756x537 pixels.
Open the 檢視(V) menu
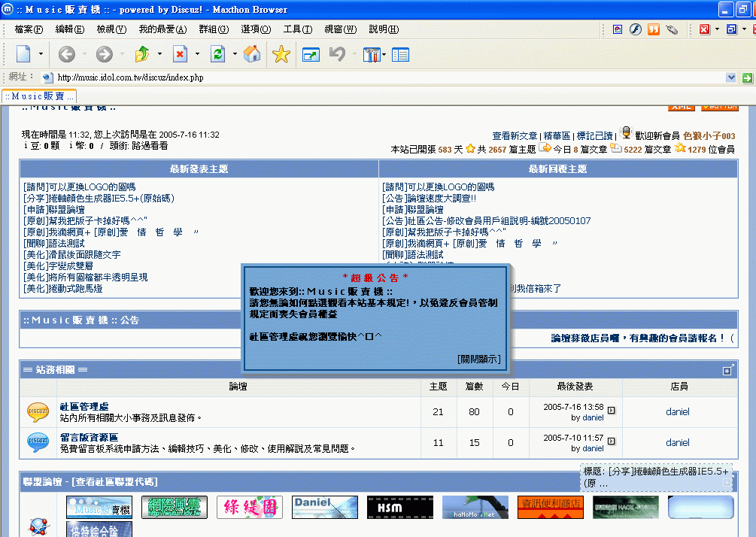coord(111,29)
